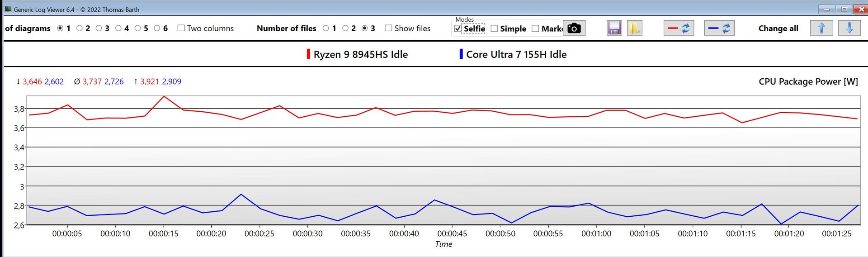Viewport: 868px width, 257px height.
Task: Click the camera screenshot icon
Action: pyautogui.click(x=574, y=28)
